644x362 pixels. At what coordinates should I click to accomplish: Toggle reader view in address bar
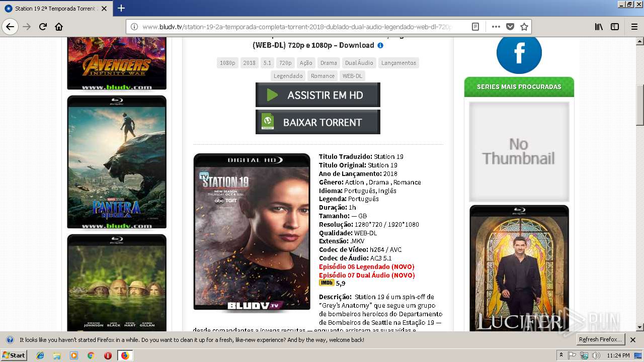[x=475, y=27]
